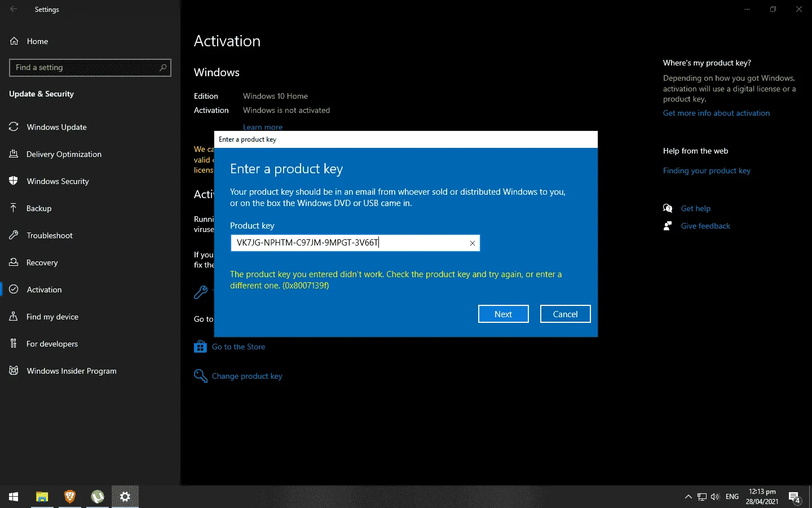
Task: Click the ENG language indicator
Action: pos(732,497)
